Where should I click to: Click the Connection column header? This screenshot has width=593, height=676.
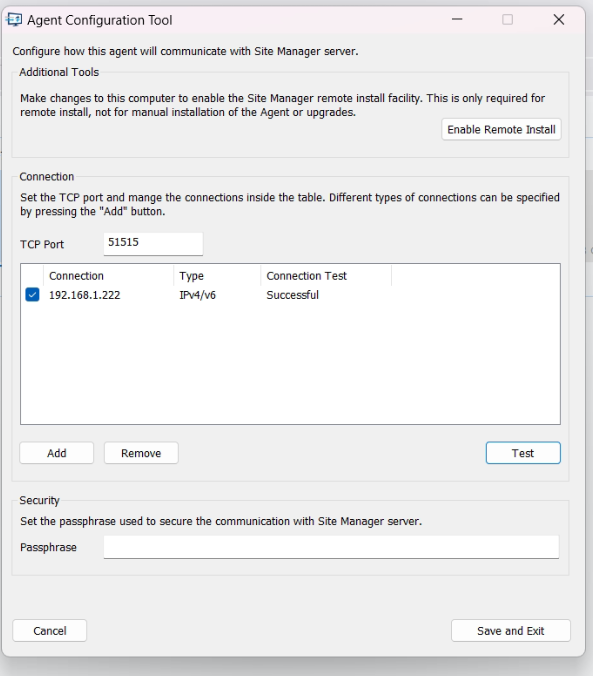109,276
